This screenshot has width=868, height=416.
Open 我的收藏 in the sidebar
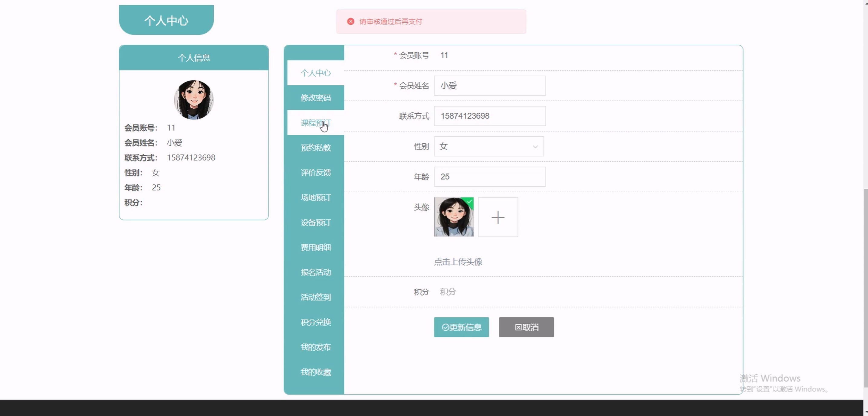coord(315,372)
